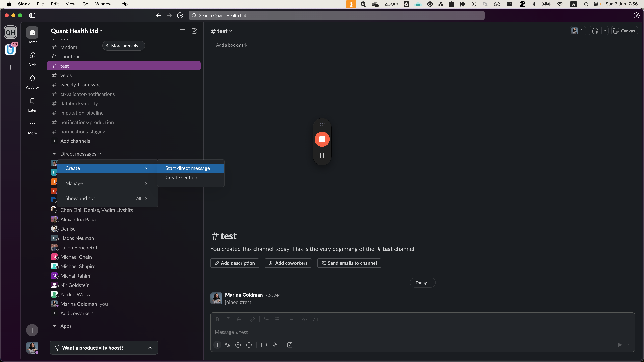Open the Activity bell view
The image size is (644, 362).
(x=32, y=82)
